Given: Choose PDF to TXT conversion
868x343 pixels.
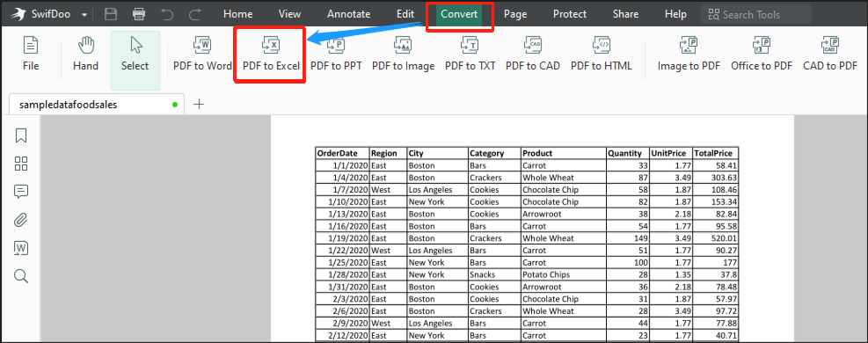Looking at the screenshot, I should tap(470, 54).
